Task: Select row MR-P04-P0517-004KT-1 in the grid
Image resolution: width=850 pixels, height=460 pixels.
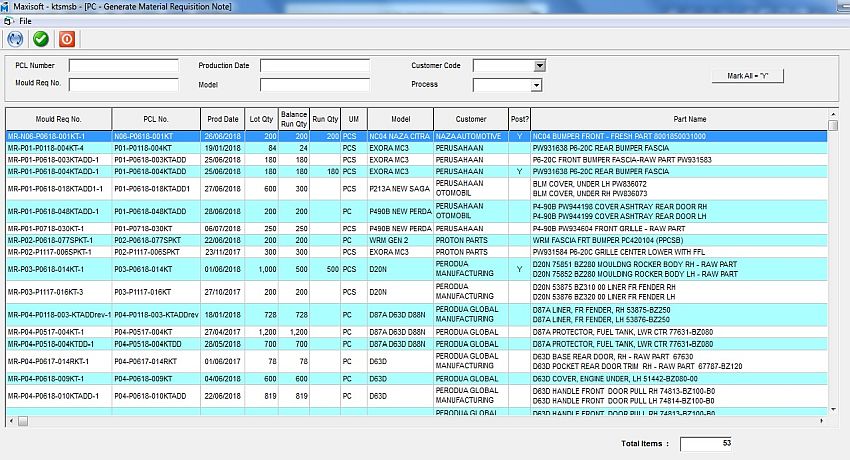Action: pos(58,331)
